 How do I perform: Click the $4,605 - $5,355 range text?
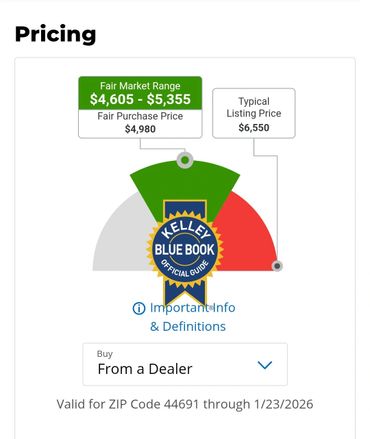[140, 99]
